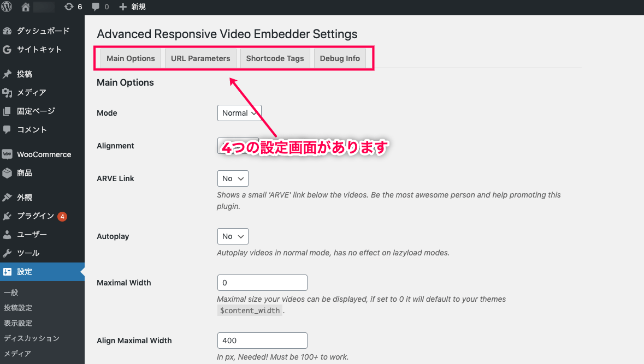The image size is (644, 364).
Task: Click the サイトキット Google icon
Action: tap(7, 50)
